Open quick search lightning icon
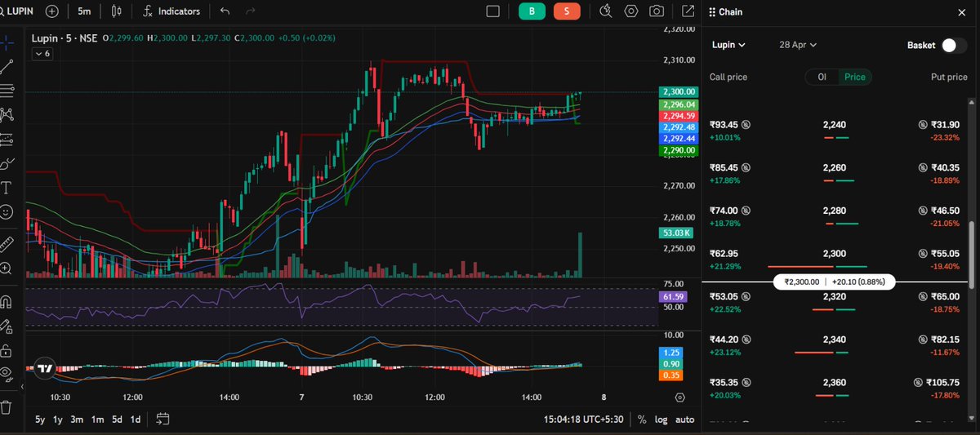The image size is (980, 435). (x=605, y=11)
